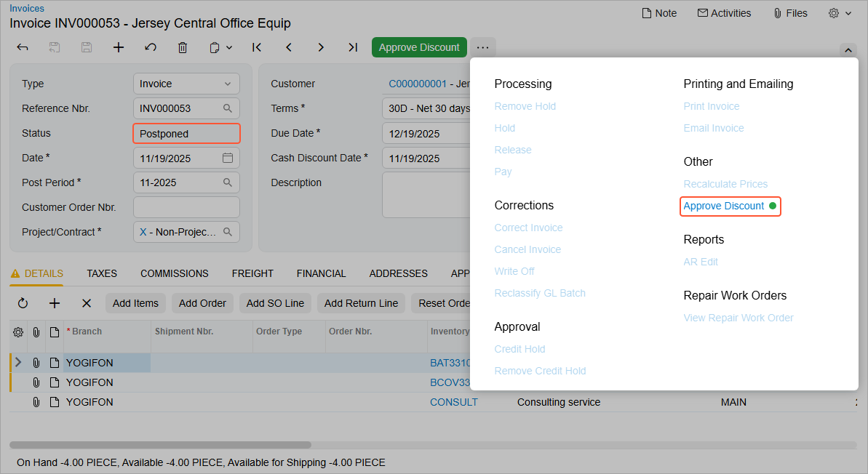Click the horizontal grid scrollbar
The image size is (868, 474).
click(161, 445)
